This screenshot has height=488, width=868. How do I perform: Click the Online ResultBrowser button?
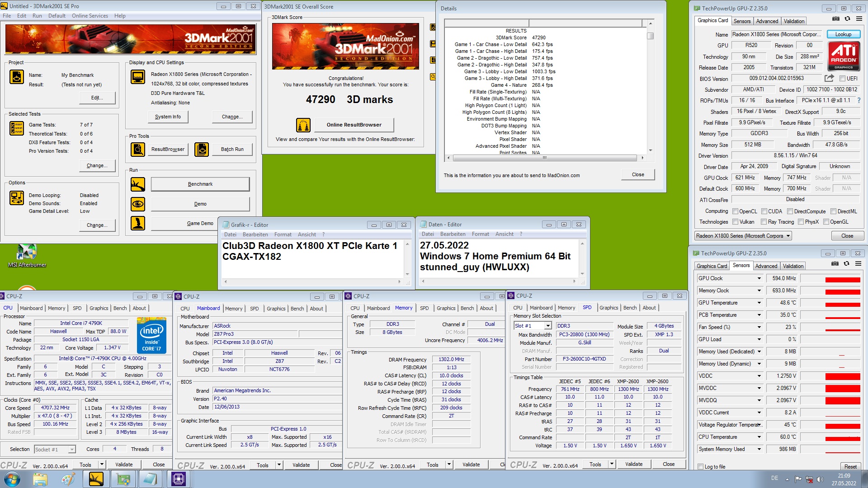click(x=354, y=125)
